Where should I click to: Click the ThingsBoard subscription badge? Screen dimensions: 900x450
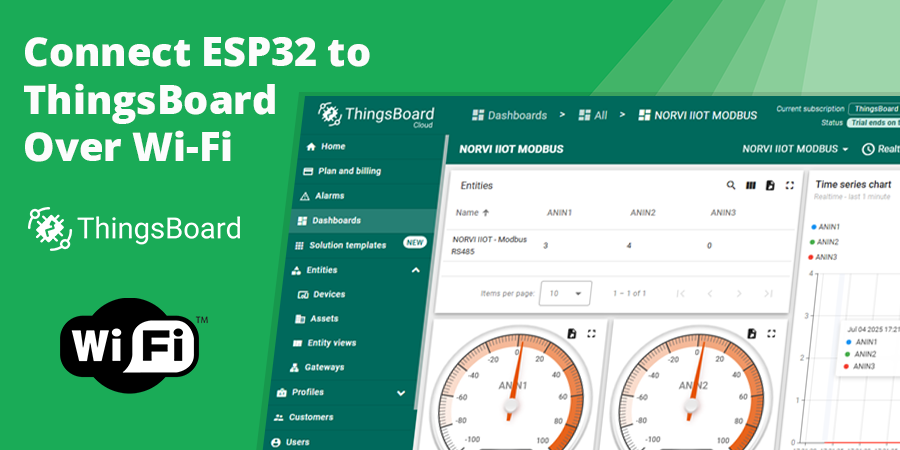tap(874, 109)
